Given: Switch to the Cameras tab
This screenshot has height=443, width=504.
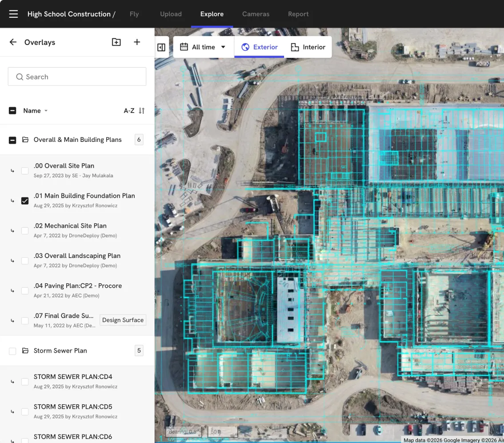Looking at the screenshot, I should pyautogui.click(x=256, y=14).
